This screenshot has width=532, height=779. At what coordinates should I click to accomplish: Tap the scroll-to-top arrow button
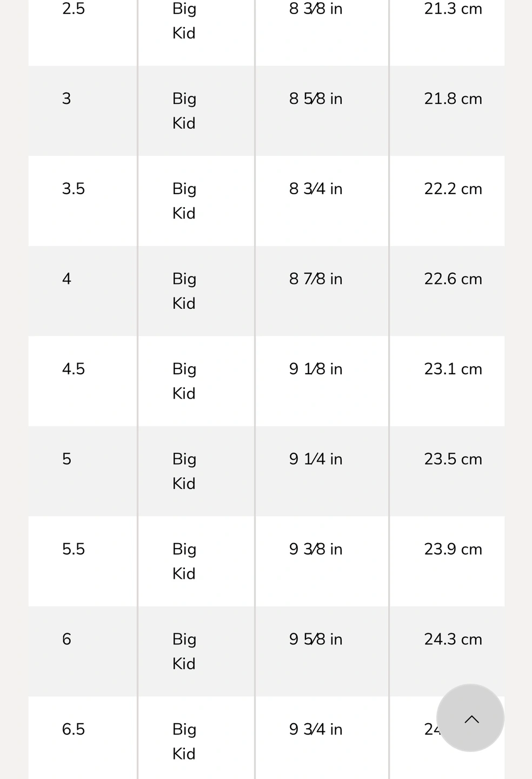point(470,718)
